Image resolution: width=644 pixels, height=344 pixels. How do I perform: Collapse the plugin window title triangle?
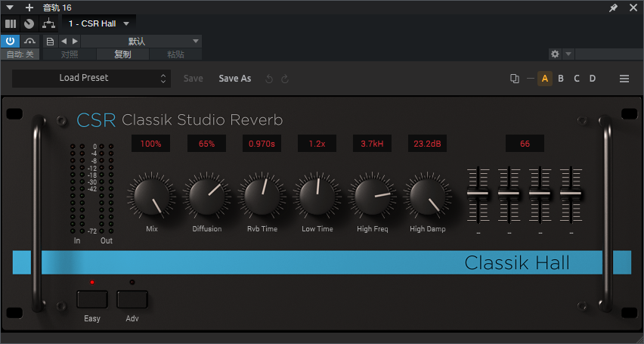point(11,8)
